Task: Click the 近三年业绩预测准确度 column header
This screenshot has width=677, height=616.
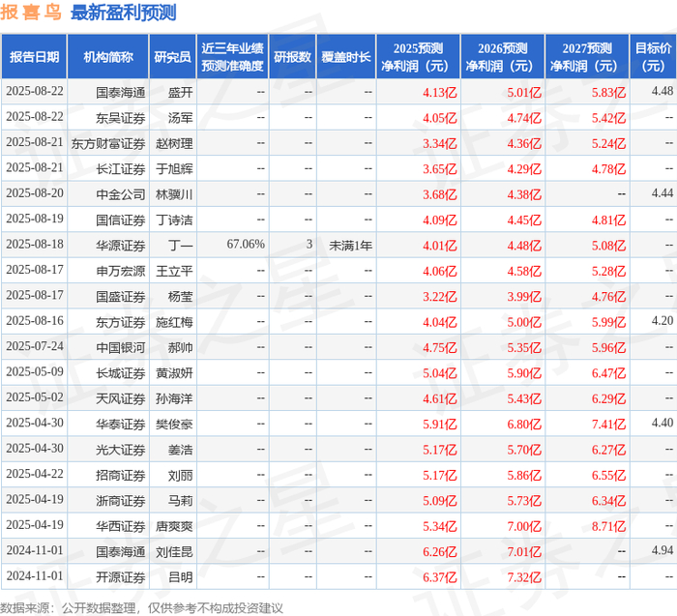Action: pos(232,57)
